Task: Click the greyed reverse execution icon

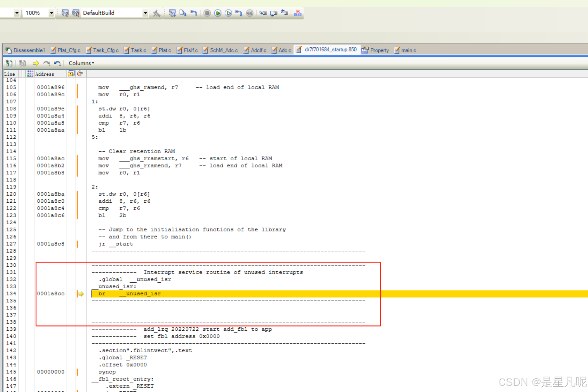Action: pos(250,13)
